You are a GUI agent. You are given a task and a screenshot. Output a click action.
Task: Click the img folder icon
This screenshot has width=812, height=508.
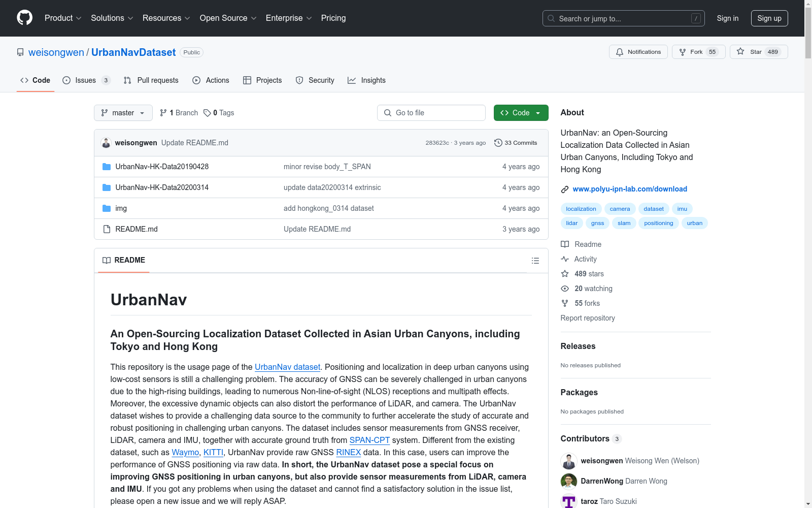point(107,208)
